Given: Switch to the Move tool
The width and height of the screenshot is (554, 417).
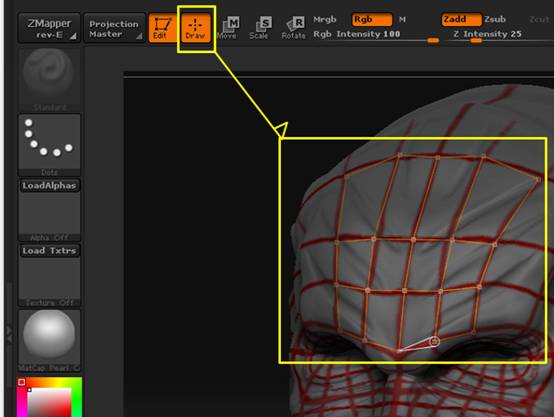Looking at the screenshot, I should [x=228, y=28].
